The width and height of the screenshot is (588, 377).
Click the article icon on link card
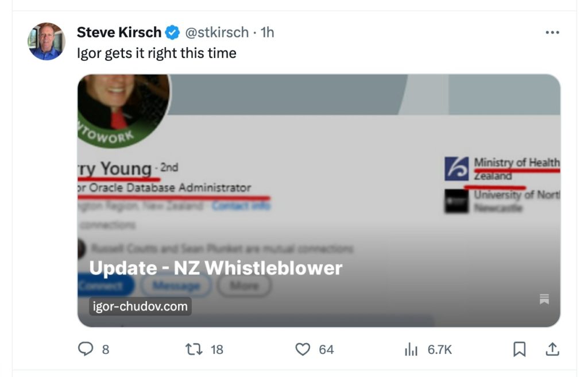[544, 299]
